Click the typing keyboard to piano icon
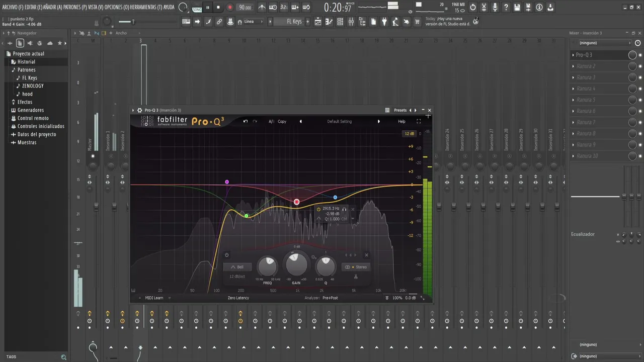The image size is (644, 362). 186,22
